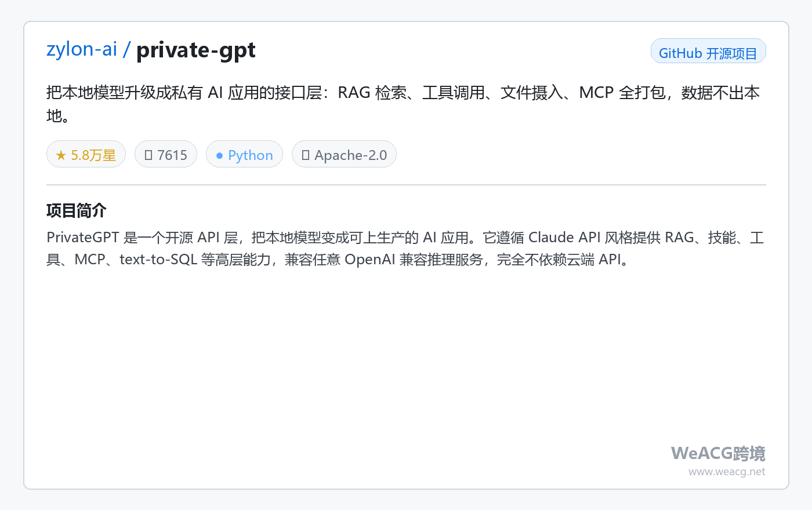Click the star icon before 5.8万星
The width and height of the screenshot is (812, 510).
pos(61,155)
